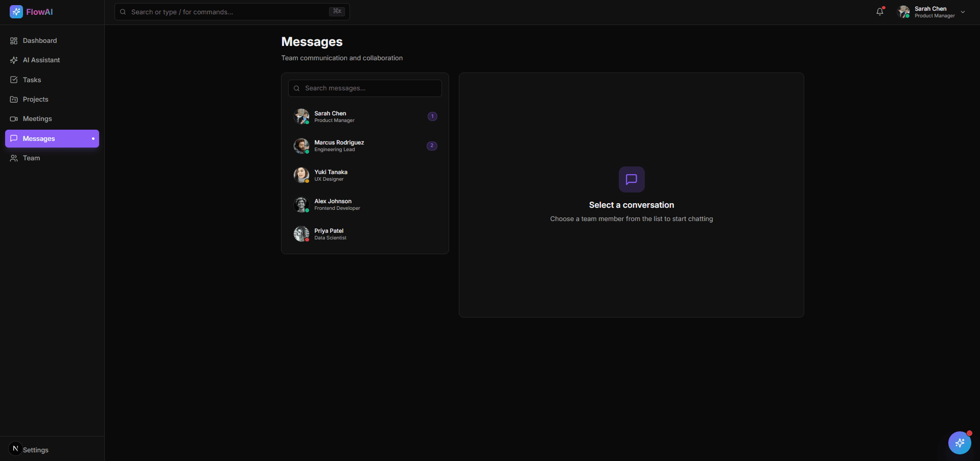Select the AI Assistant sidebar icon
The width and height of the screenshot is (980, 461).
coord(13,60)
